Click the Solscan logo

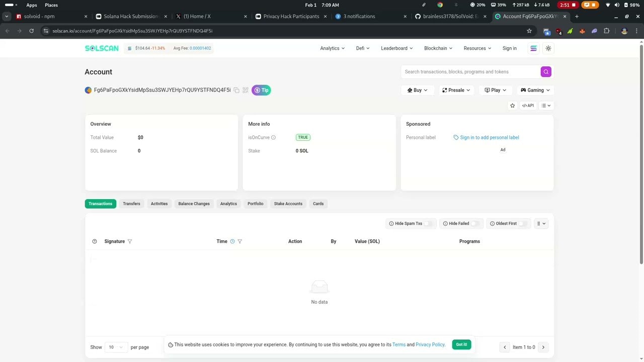pos(102,48)
